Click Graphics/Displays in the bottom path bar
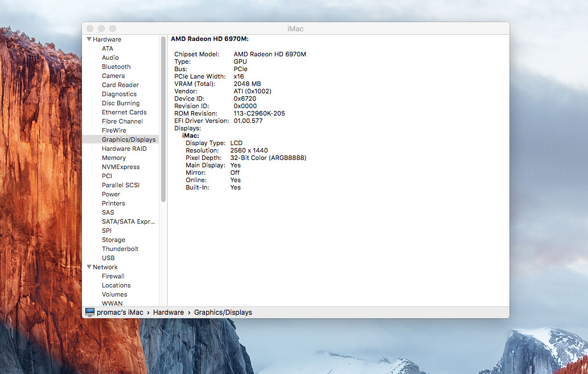 (x=223, y=313)
